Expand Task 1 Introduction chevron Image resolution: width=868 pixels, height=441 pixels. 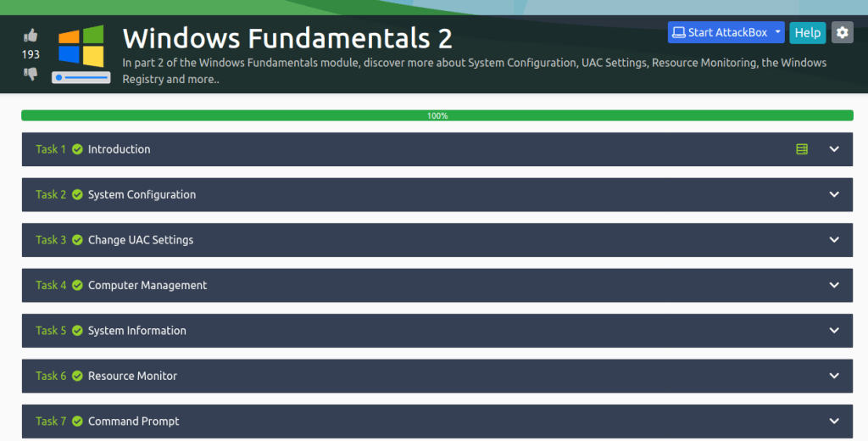[x=834, y=149]
